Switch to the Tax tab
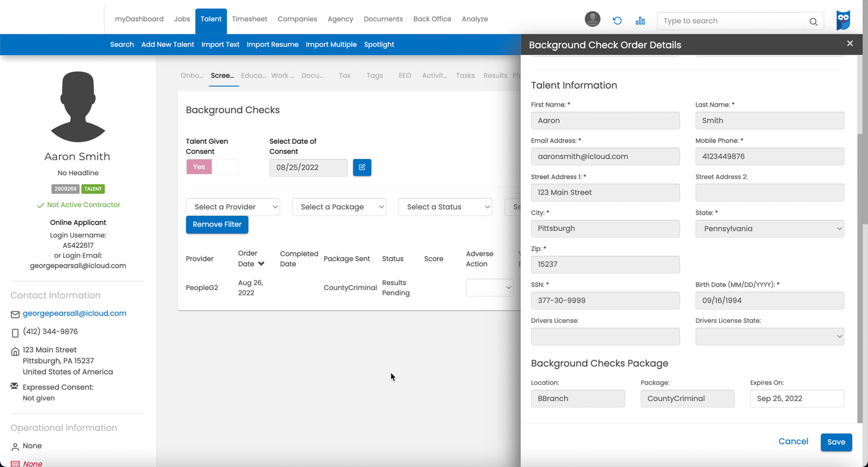 345,75
